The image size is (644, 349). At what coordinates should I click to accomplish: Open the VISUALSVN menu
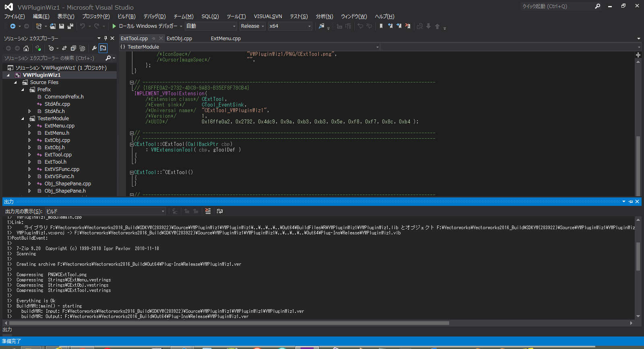(268, 16)
